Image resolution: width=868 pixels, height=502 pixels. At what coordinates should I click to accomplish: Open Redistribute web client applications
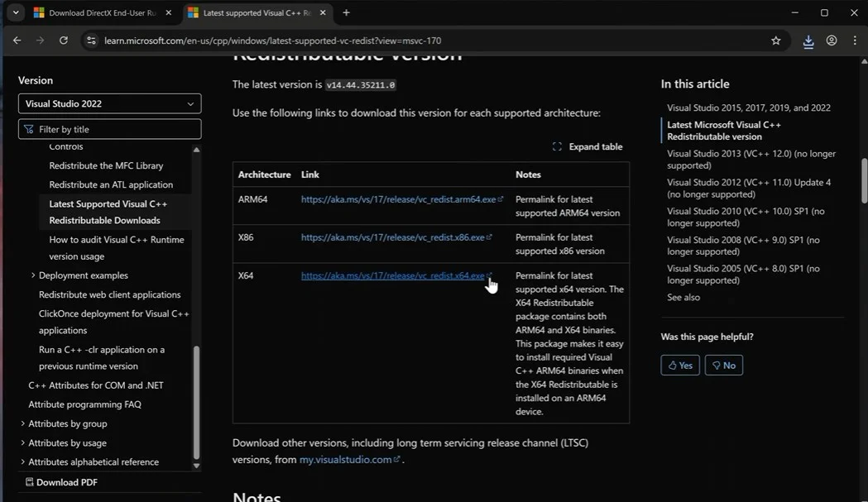point(109,294)
